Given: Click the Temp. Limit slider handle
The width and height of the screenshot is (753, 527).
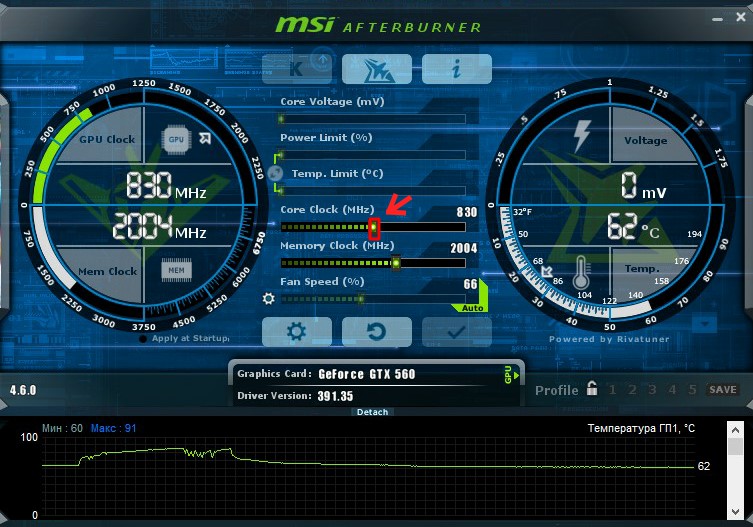Looking at the screenshot, I should pos(281,191).
